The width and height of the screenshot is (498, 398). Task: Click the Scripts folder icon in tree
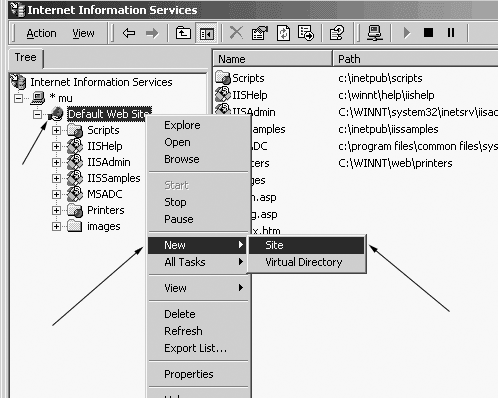(75, 130)
